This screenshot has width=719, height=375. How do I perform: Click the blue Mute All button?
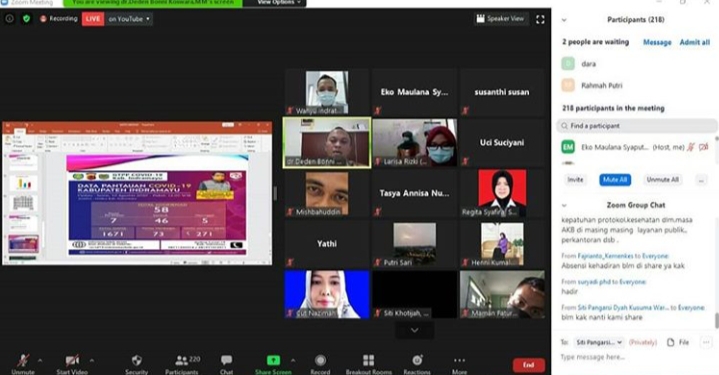615,180
